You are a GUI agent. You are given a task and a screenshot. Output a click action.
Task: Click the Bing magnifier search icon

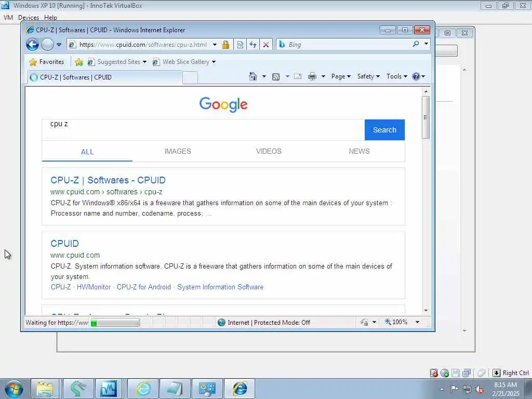[416, 44]
